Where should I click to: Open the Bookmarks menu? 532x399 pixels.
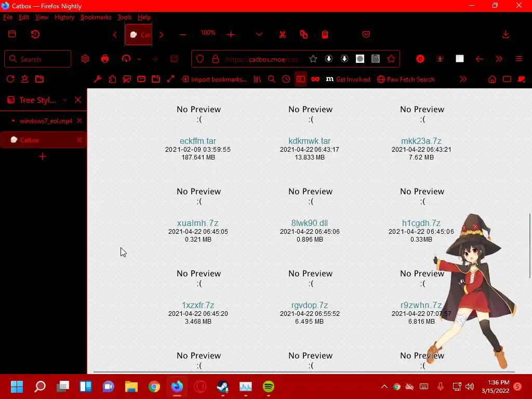[96, 17]
